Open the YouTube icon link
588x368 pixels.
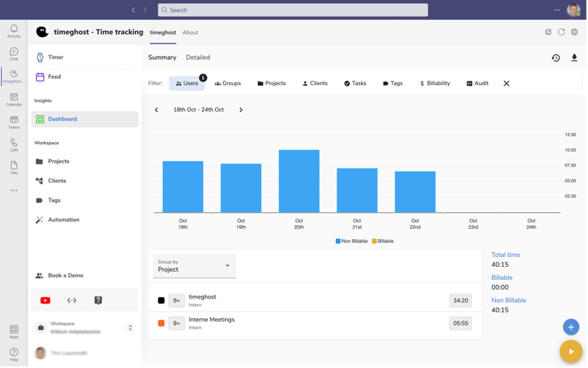(x=45, y=301)
